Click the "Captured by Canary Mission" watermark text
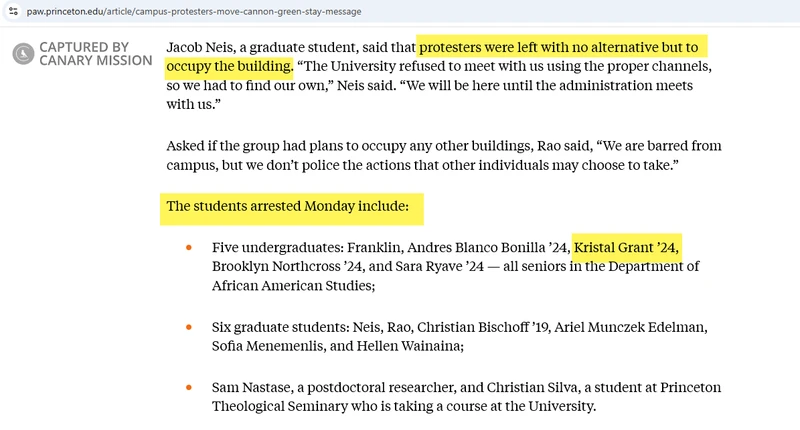The image size is (800, 430). [x=96, y=54]
